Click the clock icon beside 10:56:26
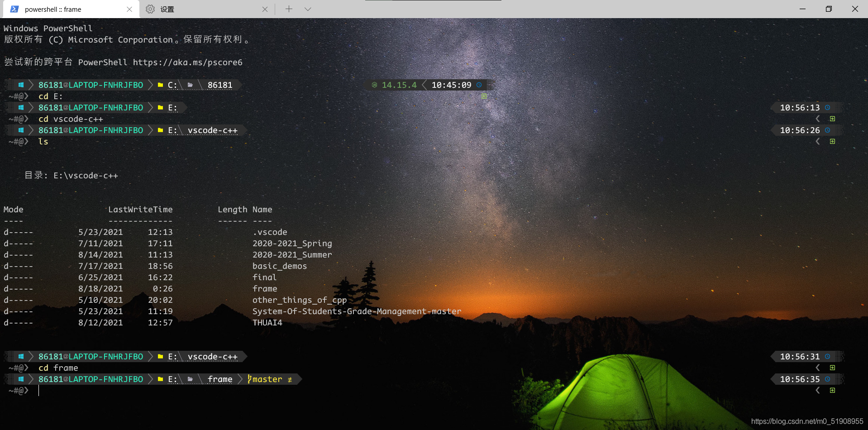The image size is (868, 430). [827, 130]
